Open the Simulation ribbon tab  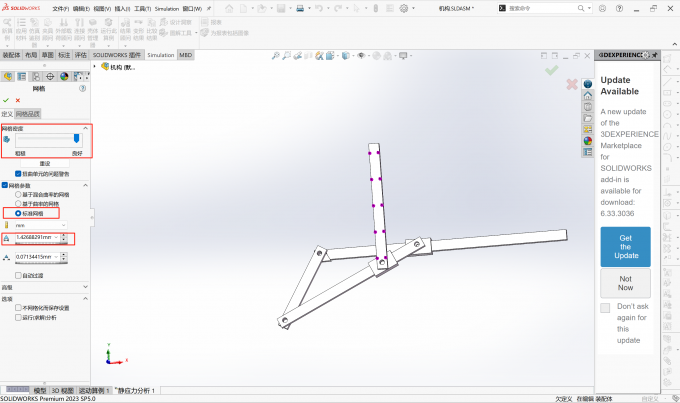coord(160,55)
